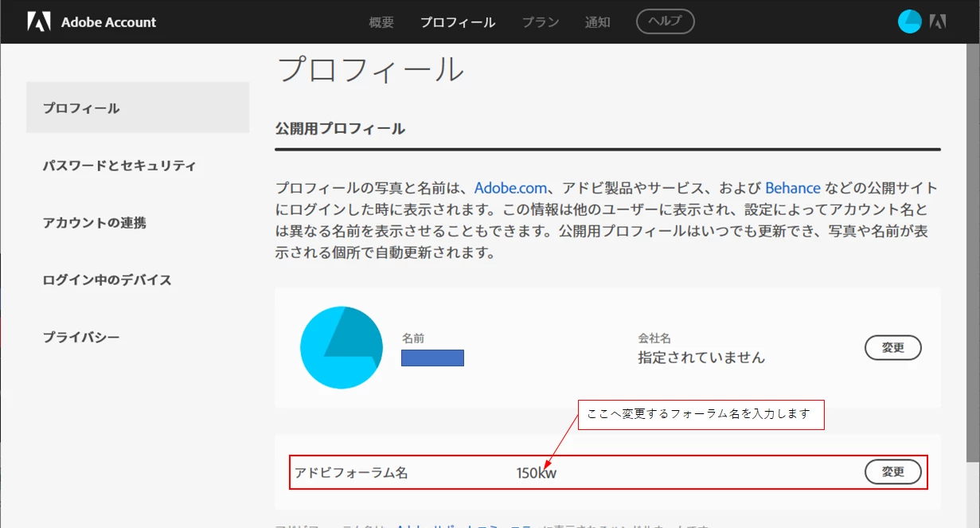Click 変更 button beside 会社名
The width and height of the screenshot is (980, 528).
click(893, 348)
